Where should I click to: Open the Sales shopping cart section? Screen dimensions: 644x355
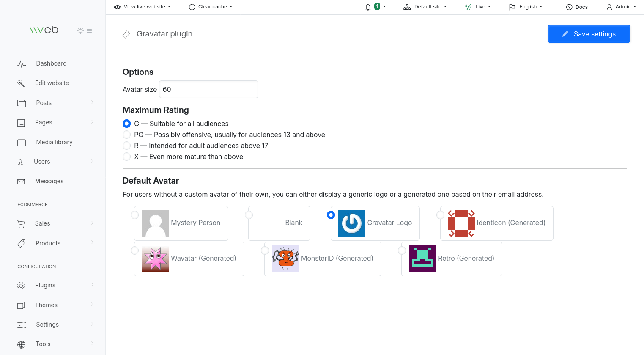(x=21, y=223)
